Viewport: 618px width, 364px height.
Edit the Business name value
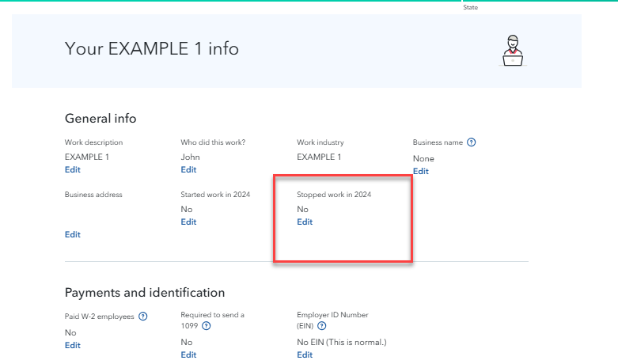pyautogui.click(x=420, y=171)
